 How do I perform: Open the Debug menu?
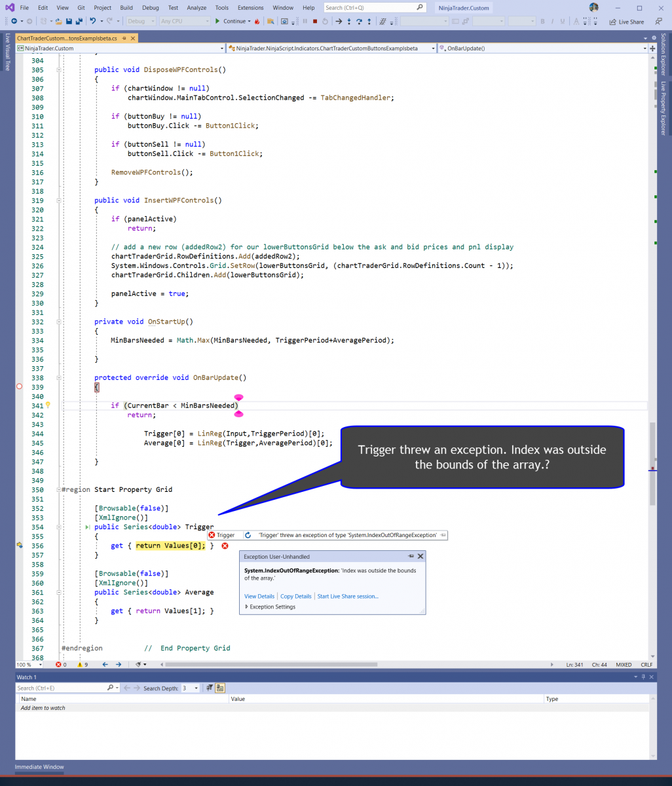pos(151,8)
